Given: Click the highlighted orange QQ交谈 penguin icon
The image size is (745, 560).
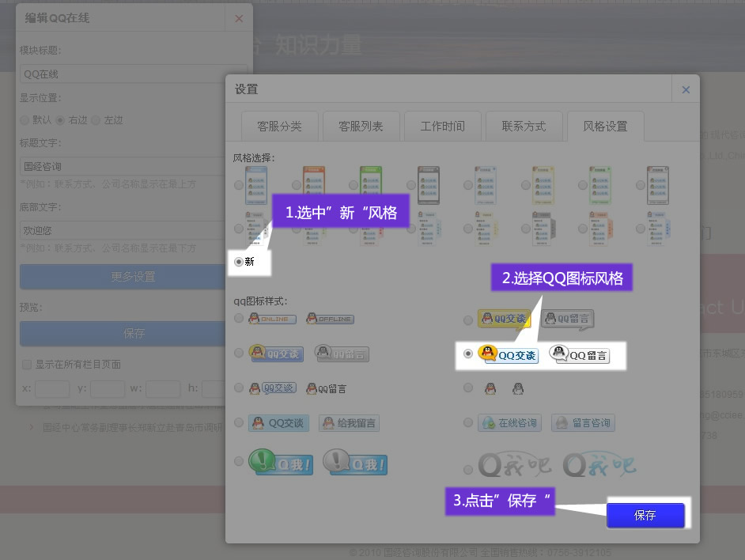Looking at the screenshot, I should (508, 354).
